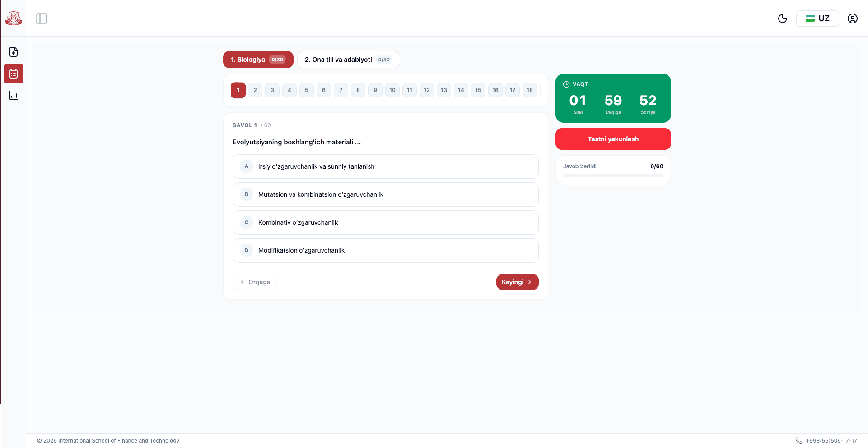Open the UZ language selector

(817, 18)
